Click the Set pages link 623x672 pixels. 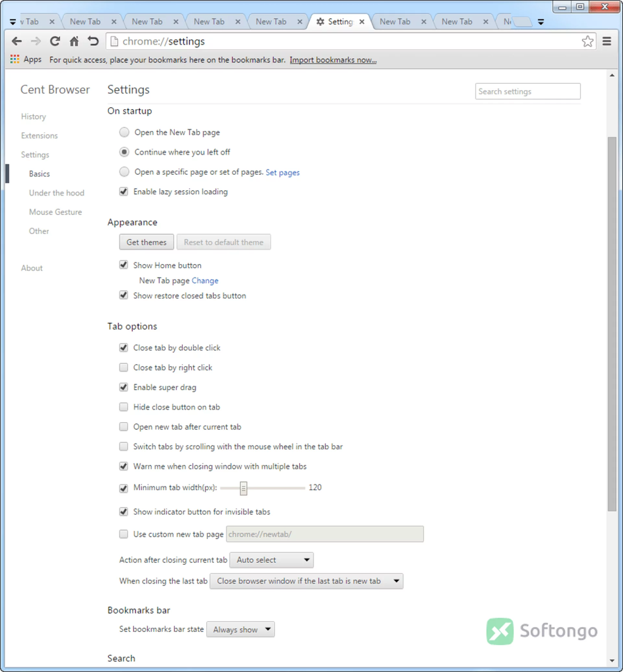click(x=283, y=173)
